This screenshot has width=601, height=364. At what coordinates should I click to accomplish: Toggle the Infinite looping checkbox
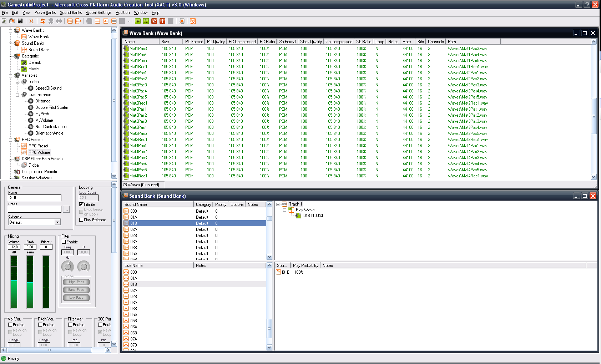81,204
